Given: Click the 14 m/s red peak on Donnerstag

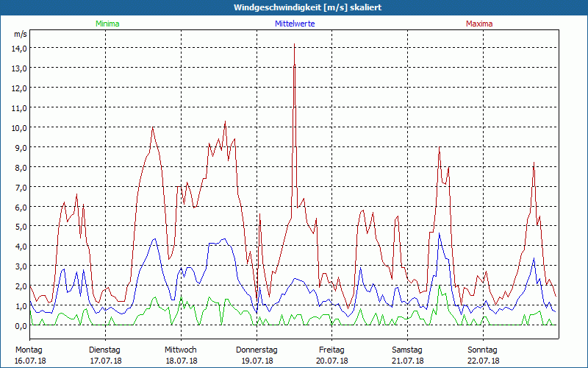Looking at the screenshot, I should click(295, 44).
